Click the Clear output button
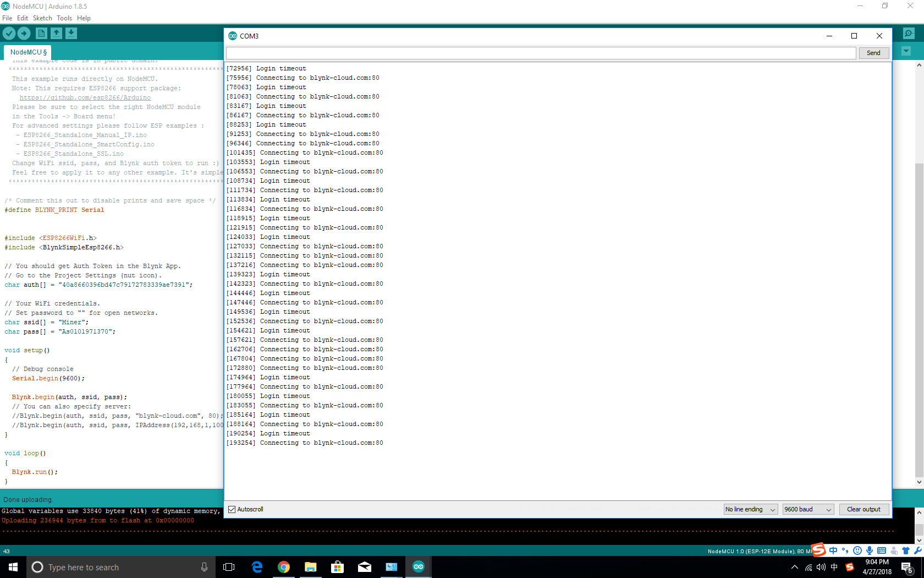 [x=864, y=509]
